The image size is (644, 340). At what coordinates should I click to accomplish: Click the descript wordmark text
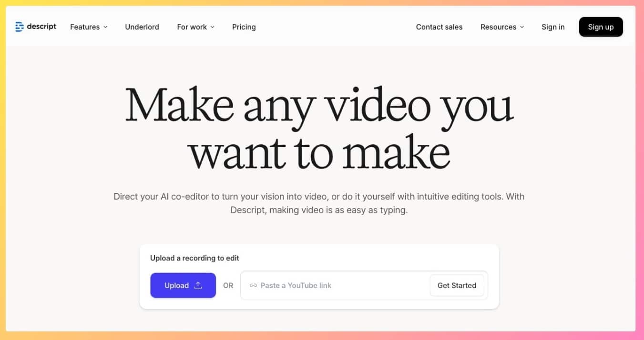tap(41, 27)
